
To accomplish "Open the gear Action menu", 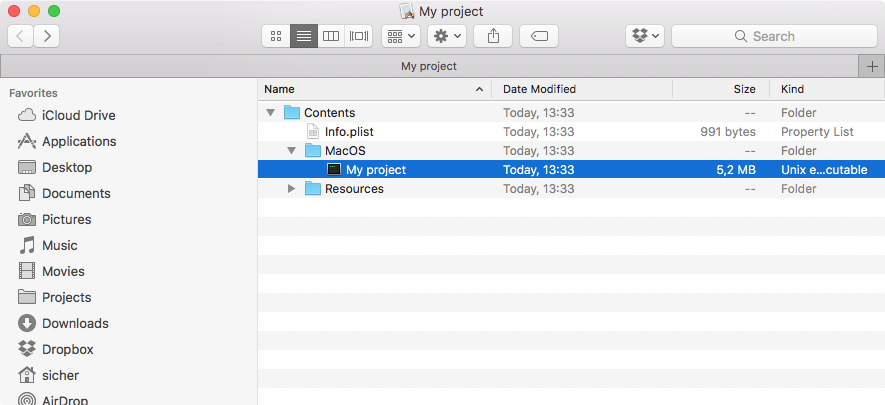I will [x=446, y=36].
